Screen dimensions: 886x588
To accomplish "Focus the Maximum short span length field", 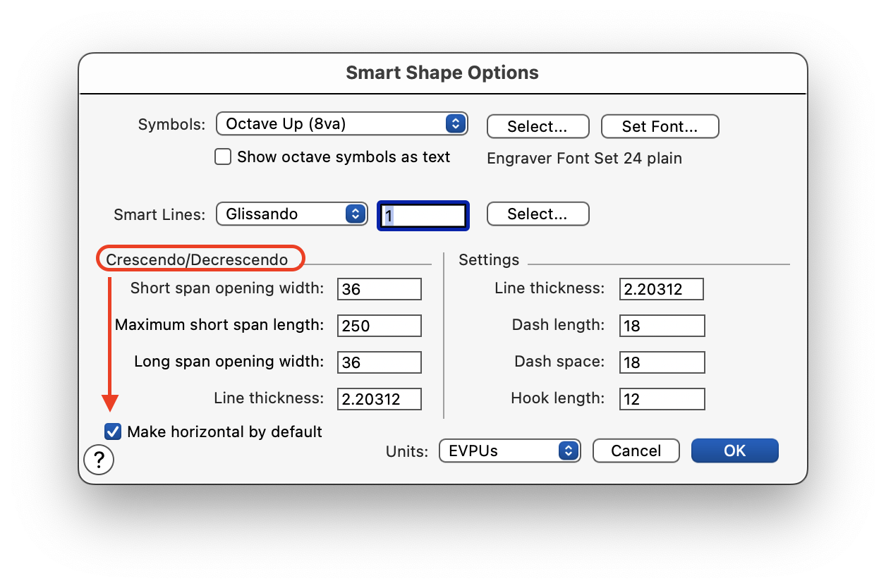I will coord(380,326).
